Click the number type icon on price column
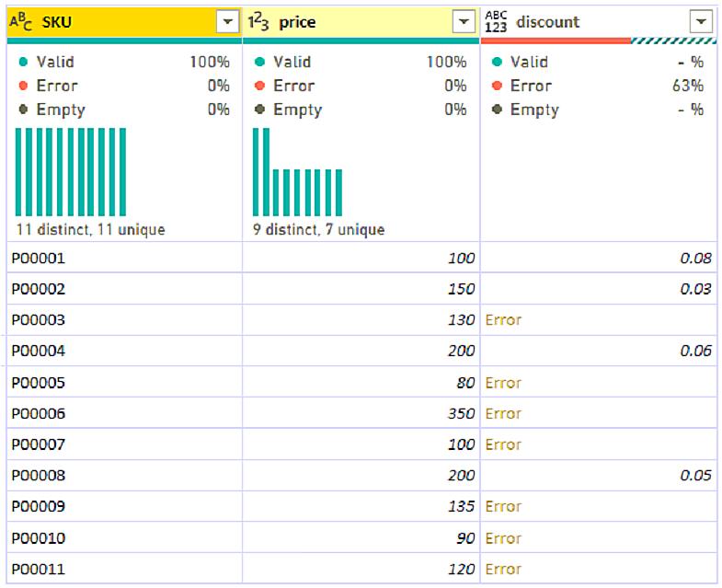722x588 pixels. tap(261, 22)
